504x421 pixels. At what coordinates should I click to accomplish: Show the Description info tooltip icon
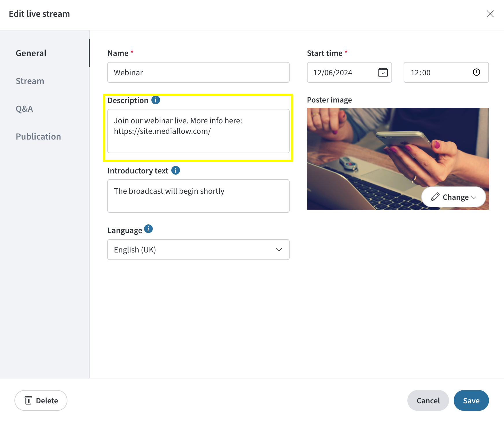pos(156,100)
